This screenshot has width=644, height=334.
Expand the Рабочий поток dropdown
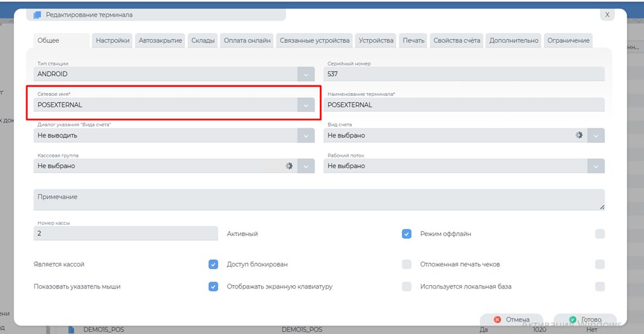pos(595,166)
